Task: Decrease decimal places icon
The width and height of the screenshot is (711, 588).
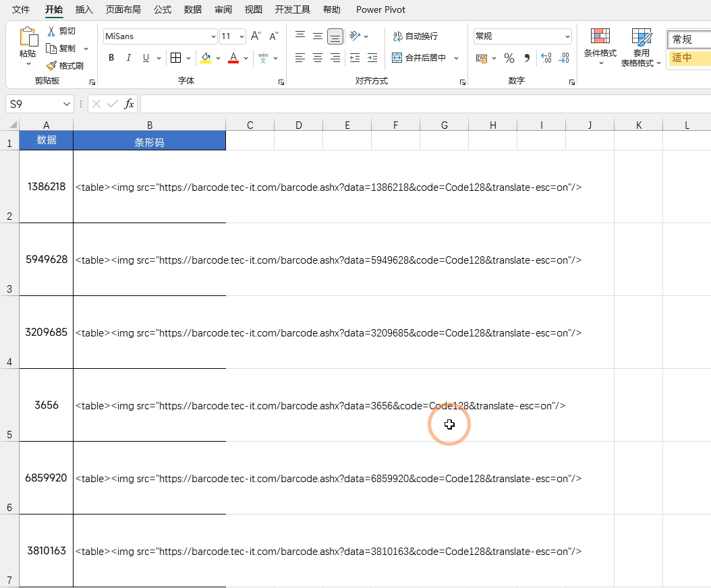Action: 564,58
